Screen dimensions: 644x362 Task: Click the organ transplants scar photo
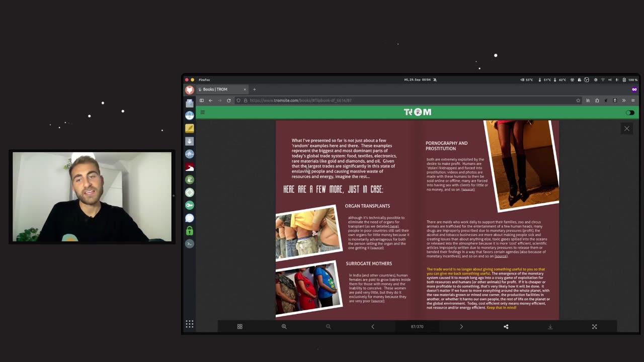click(308, 232)
